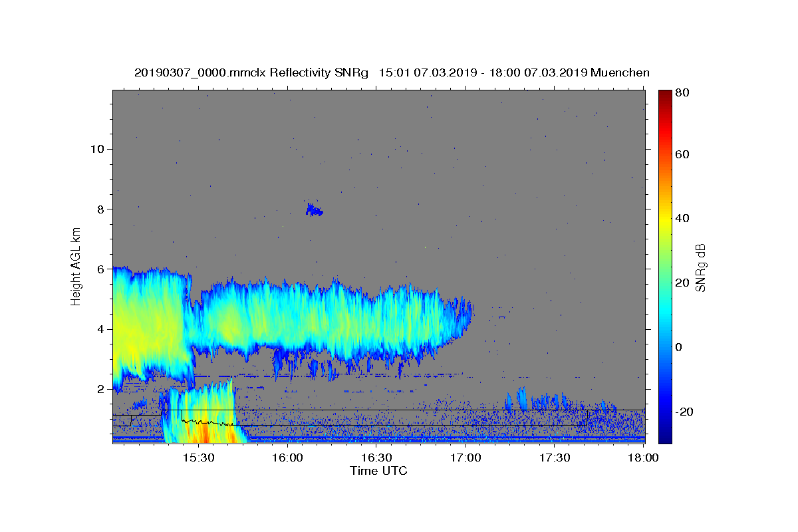Click the plot title '20190307_0000.mmclx Reflectivity SNRg'
Screen dimensions: 798x532
pyautogui.click(x=251, y=72)
